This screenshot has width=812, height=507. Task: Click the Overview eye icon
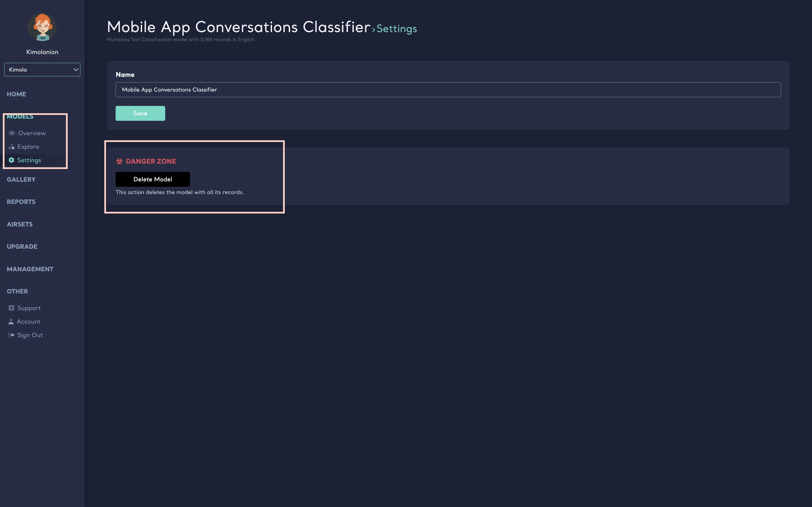point(12,133)
